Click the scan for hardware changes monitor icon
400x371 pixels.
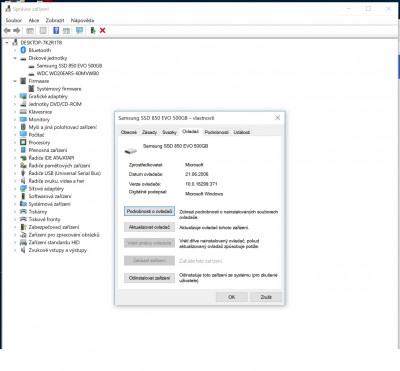pos(79,31)
